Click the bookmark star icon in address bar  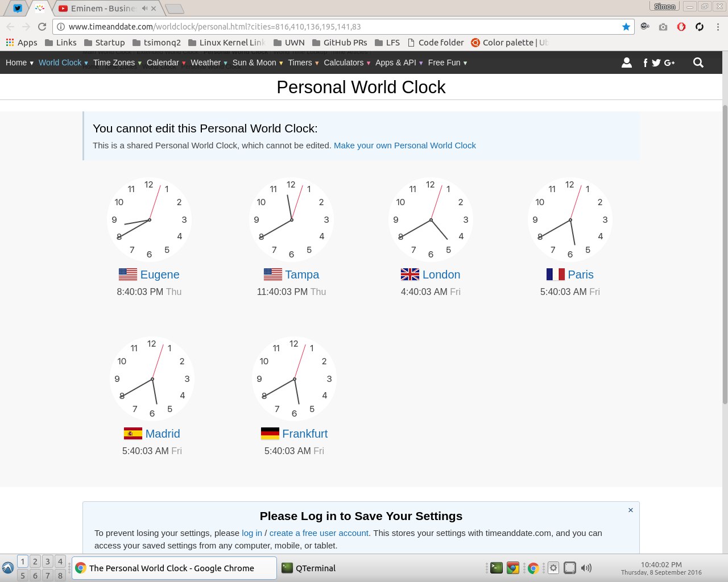point(626,27)
